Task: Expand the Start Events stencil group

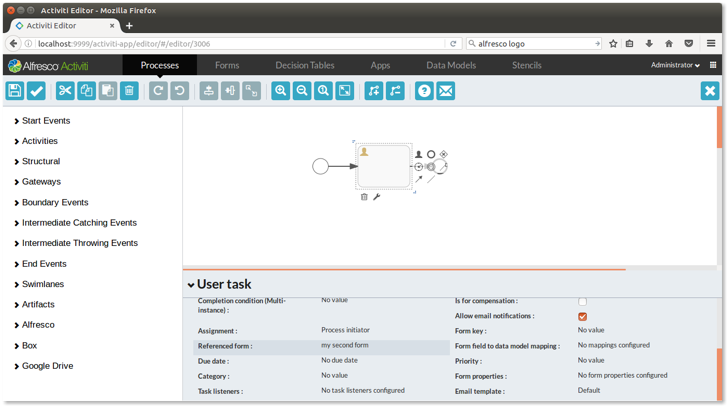Action: (x=46, y=121)
